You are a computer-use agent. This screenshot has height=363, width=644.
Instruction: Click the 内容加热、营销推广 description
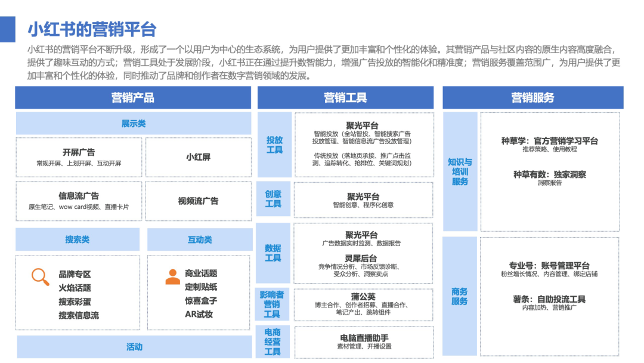549,307
